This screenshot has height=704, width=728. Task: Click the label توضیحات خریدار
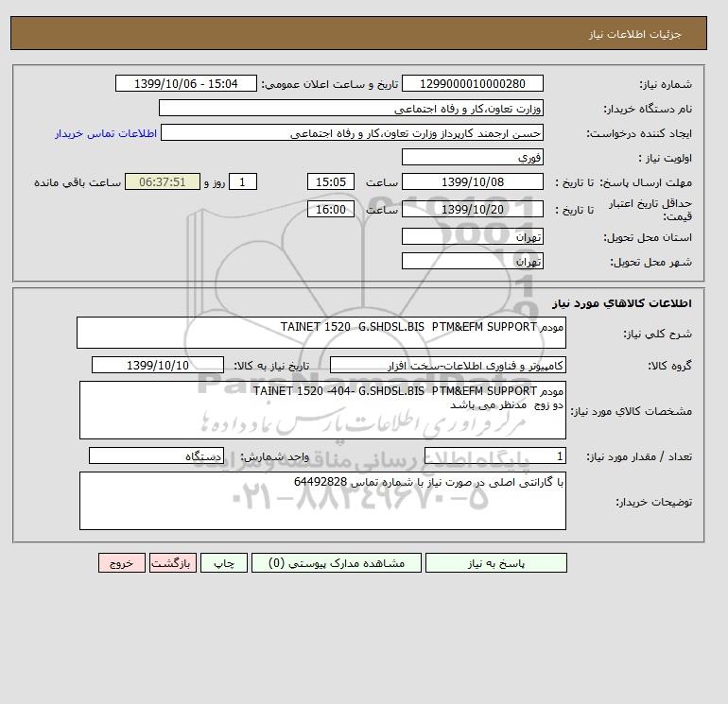pyautogui.click(x=653, y=501)
